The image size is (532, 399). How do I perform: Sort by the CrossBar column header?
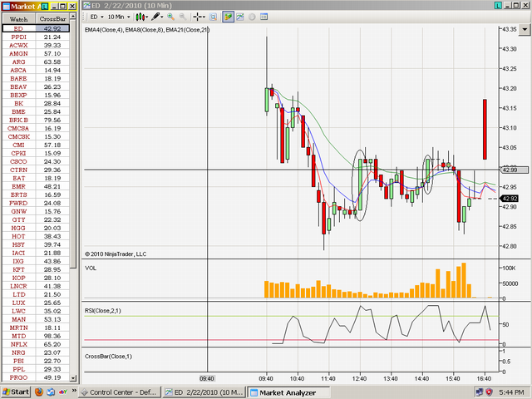52,19
